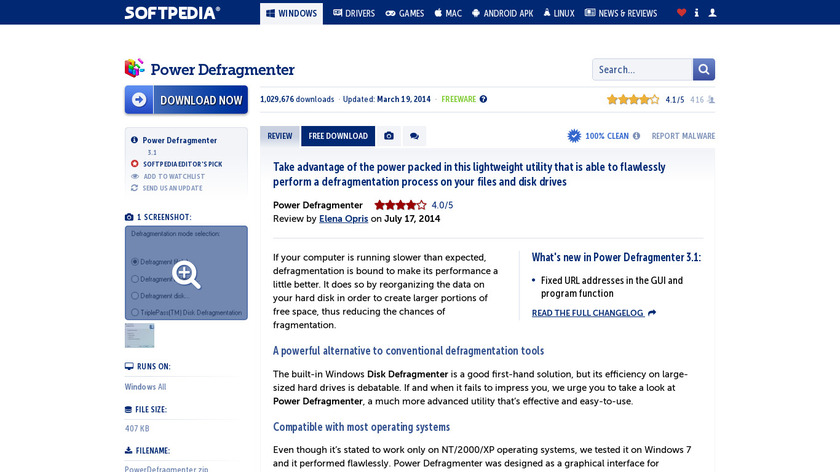This screenshot has height=472, width=840.
Task: Go to the Linux section
Action: click(x=559, y=13)
